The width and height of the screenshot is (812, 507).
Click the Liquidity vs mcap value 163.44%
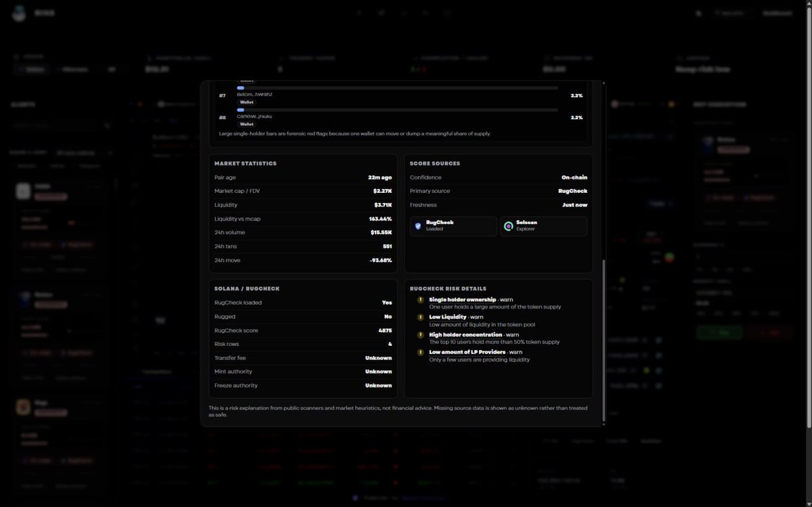(380, 219)
